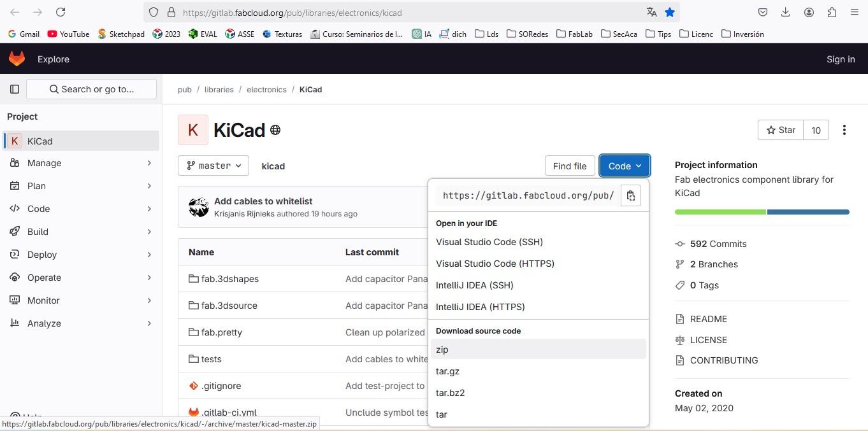Click the GitLab fox logo
The image size is (868, 431).
click(x=17, y=59)
